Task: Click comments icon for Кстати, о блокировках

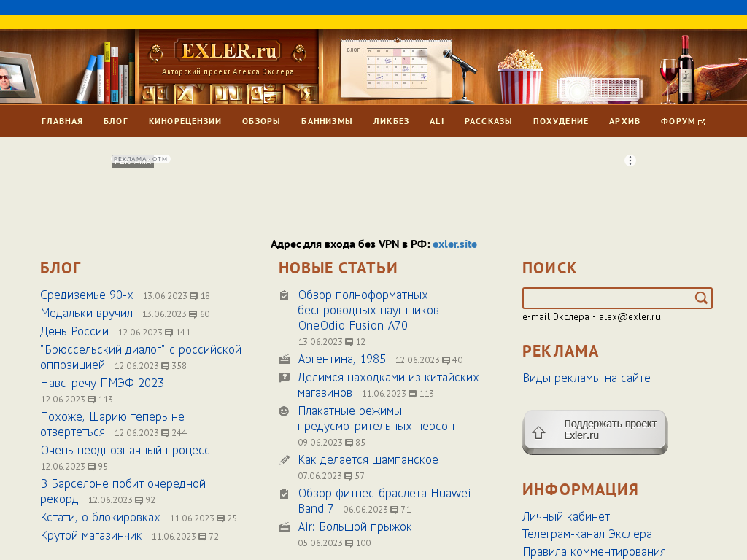Action: tap(220, 518)
